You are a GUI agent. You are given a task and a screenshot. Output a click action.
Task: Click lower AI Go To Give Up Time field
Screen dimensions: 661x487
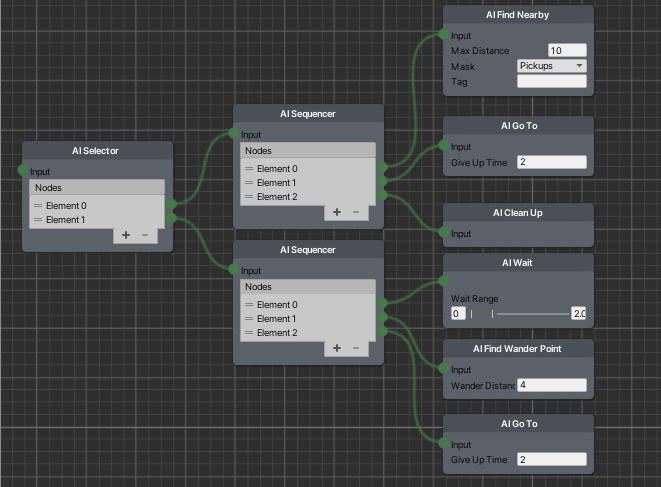point(552,459)
